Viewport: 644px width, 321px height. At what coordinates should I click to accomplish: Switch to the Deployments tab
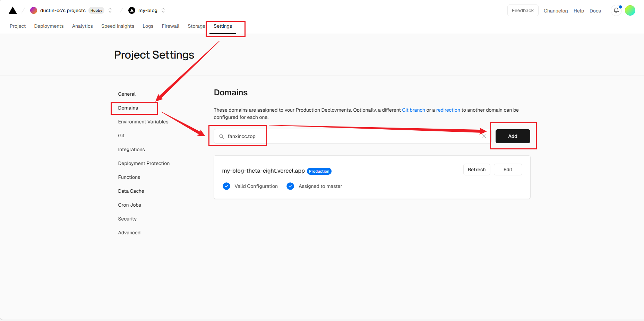(x=49, y=26)
